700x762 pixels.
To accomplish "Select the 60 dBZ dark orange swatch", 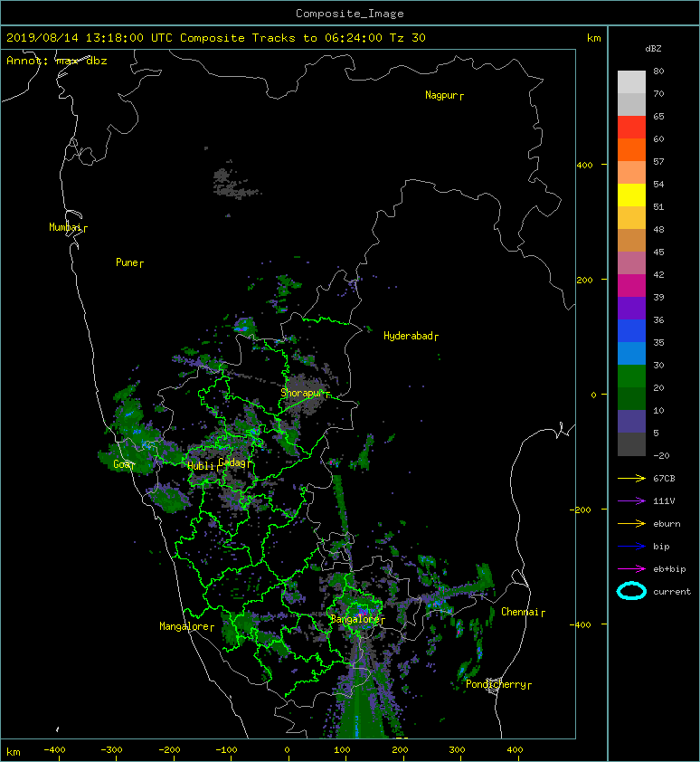I will click(631, 149).
